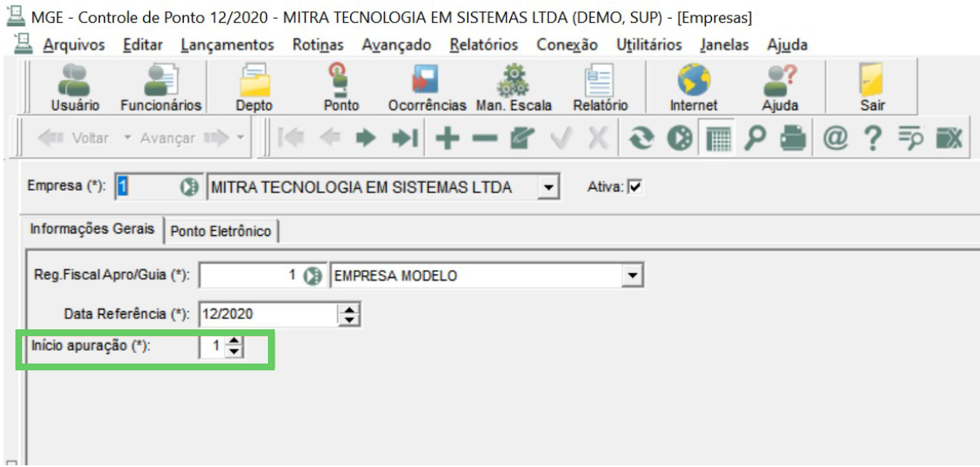Click the Início apuração number field

(212, 346)
